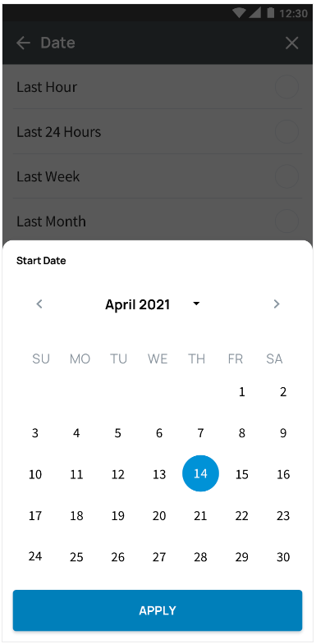The height and width of the screenshot is (644, 316).
Task: Choose the Last Week radio option
Action: click(286, 176)
